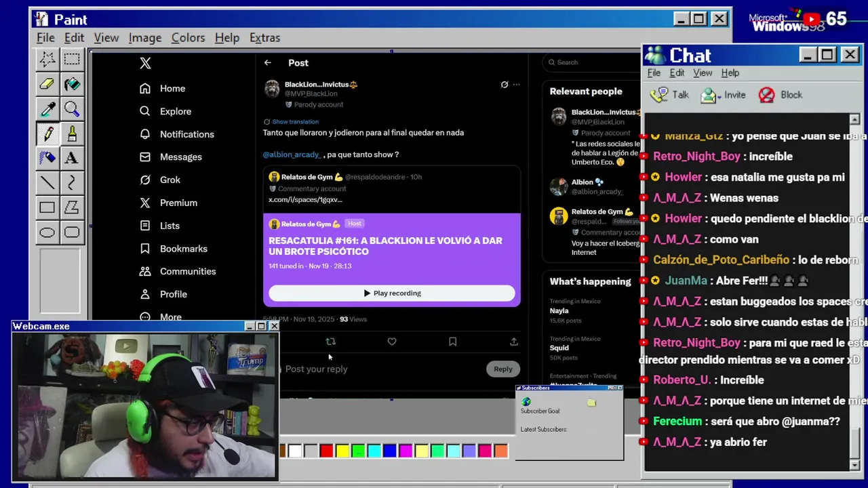Like the post with heart icon
The image size is (868, 488).
click(392, 342)
